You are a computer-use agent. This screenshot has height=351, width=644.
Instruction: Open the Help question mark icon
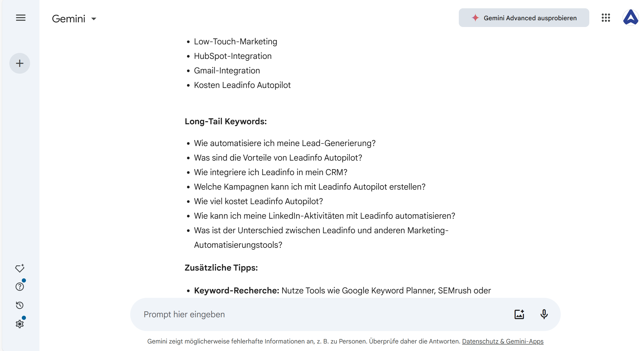click(x=20, y=287)
